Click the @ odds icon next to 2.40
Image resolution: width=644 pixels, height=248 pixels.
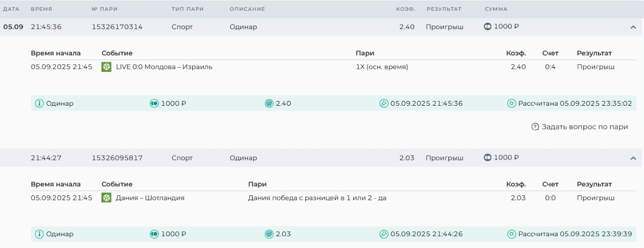[x=269, y=104]
